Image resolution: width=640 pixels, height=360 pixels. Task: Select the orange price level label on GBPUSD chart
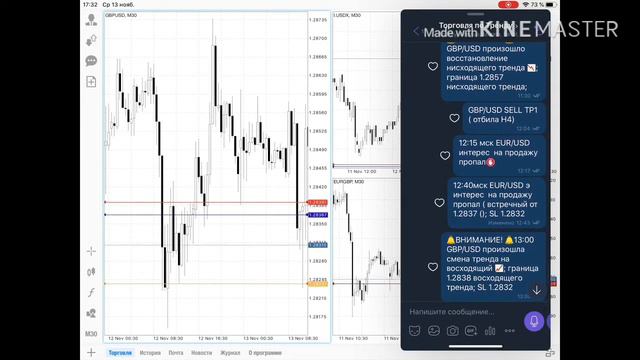317,284
